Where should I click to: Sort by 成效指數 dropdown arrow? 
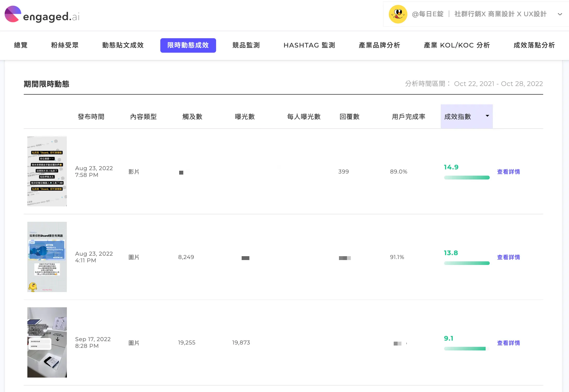click(487, 116)
